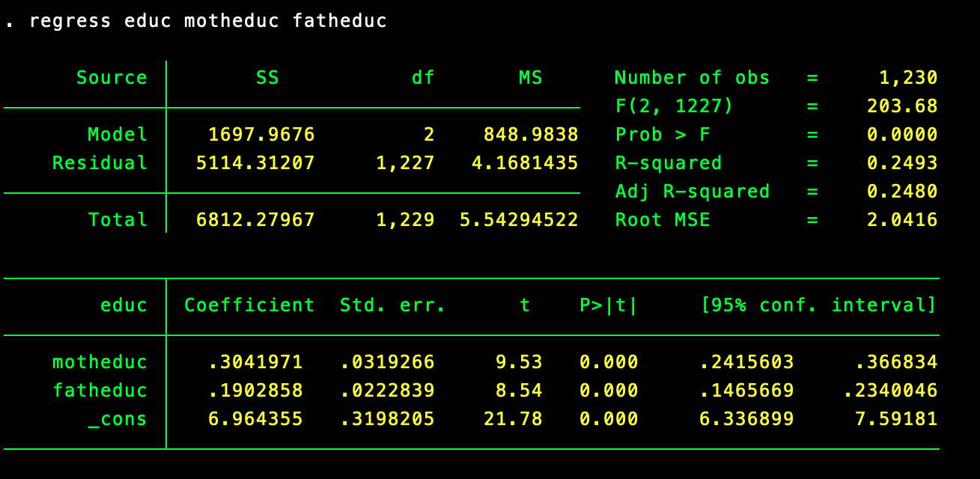The height and width of the screenshot is (479, 980).
Task: Click the Adj R-squared label
Action: coord(693,191)
